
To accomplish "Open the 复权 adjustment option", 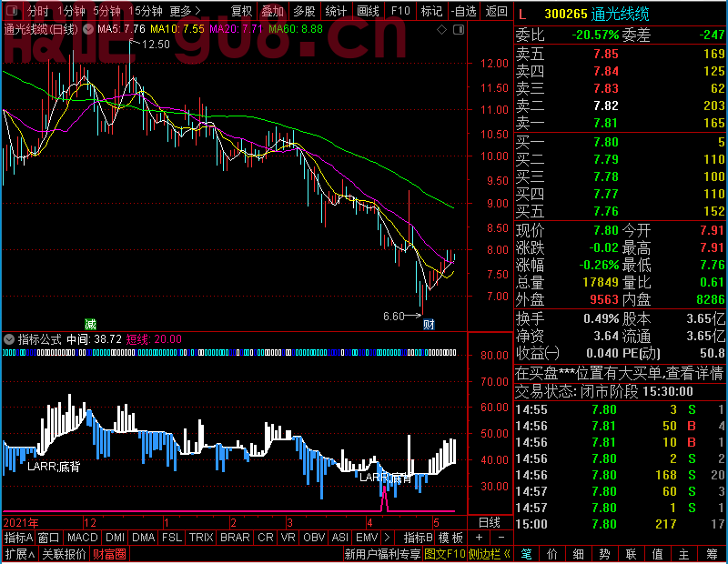I will pyautogui.click(x=241, y=11).
